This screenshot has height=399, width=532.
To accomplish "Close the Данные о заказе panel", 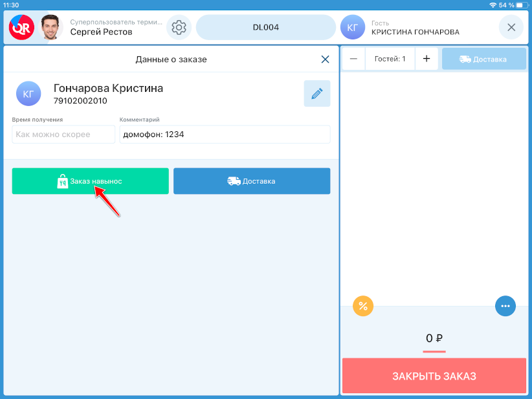I will [x=325, y=59].
